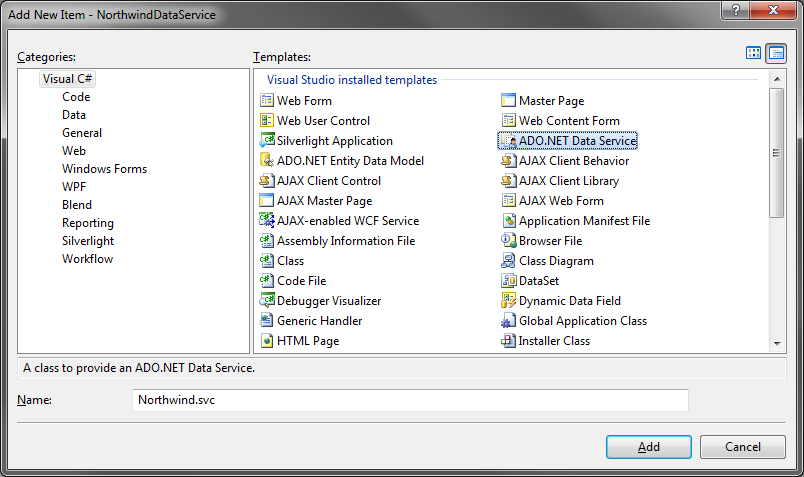
Task: Open the Silverlight category
Action: point(88,241)
